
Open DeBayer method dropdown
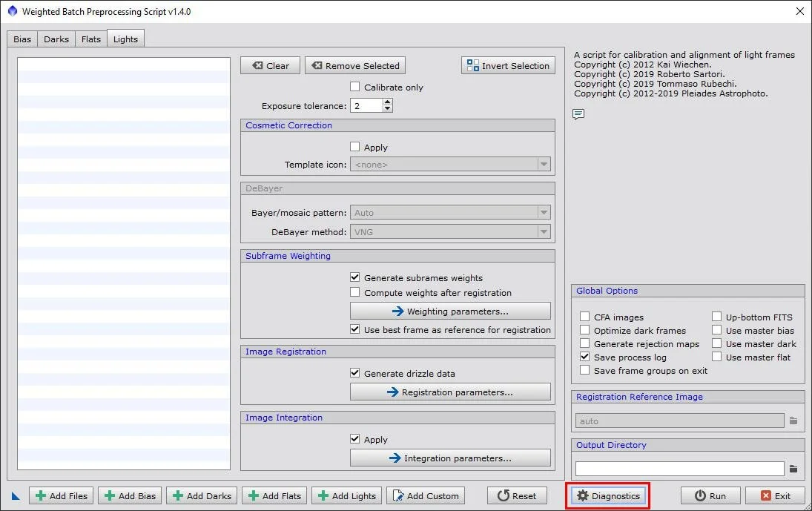(x=450, y=232)
